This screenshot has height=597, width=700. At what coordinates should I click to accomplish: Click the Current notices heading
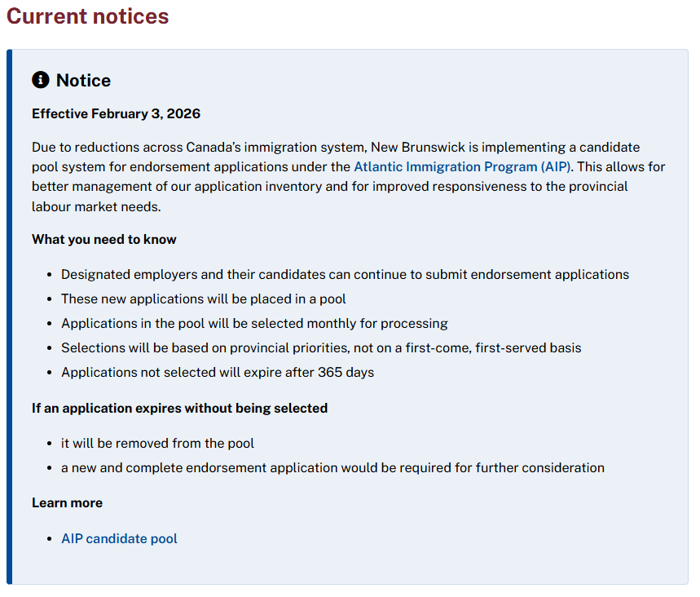pyautogui.click(x=88, y=16)
